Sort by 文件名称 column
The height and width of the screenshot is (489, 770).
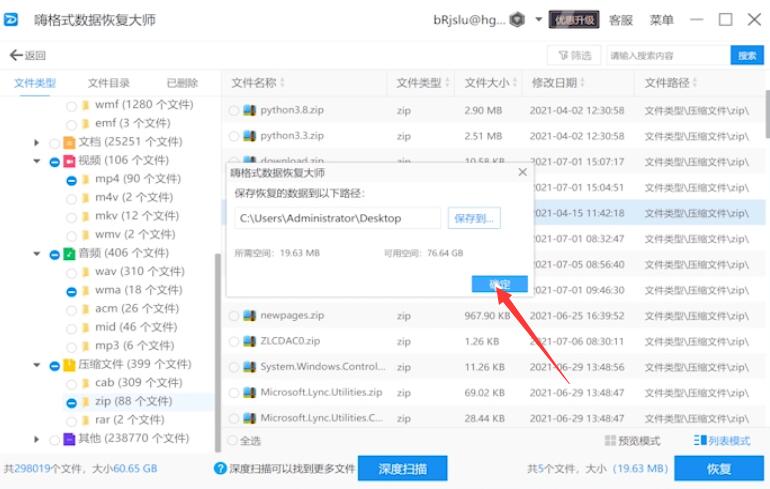coord(257,82)
